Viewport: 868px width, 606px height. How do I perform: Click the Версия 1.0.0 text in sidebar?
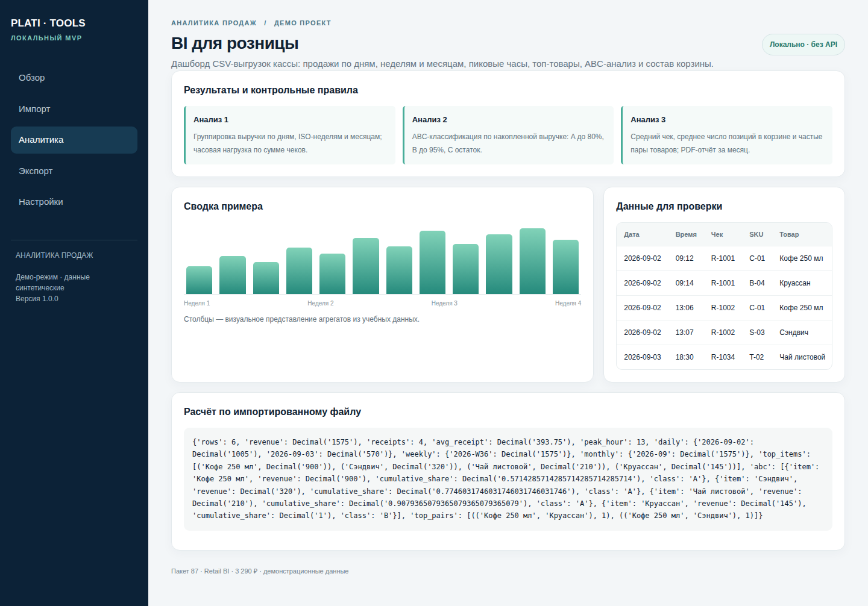click(37, 299)
